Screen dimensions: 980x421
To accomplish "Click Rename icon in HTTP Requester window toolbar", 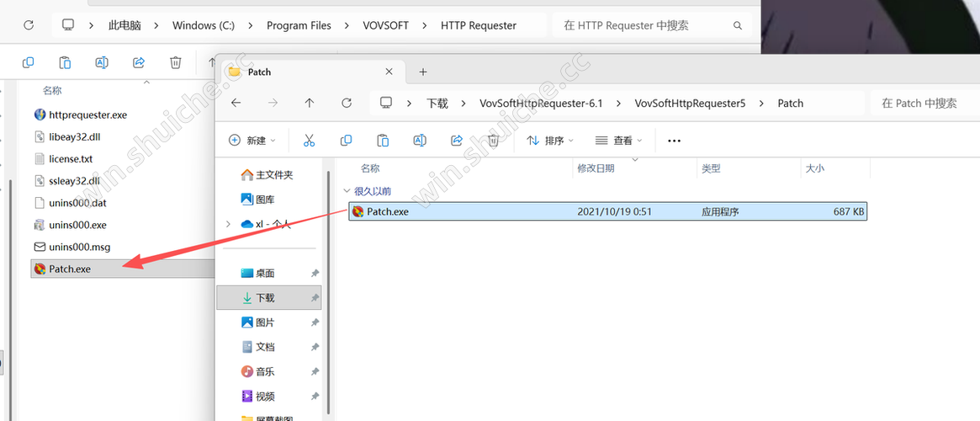I will [102, 62].
